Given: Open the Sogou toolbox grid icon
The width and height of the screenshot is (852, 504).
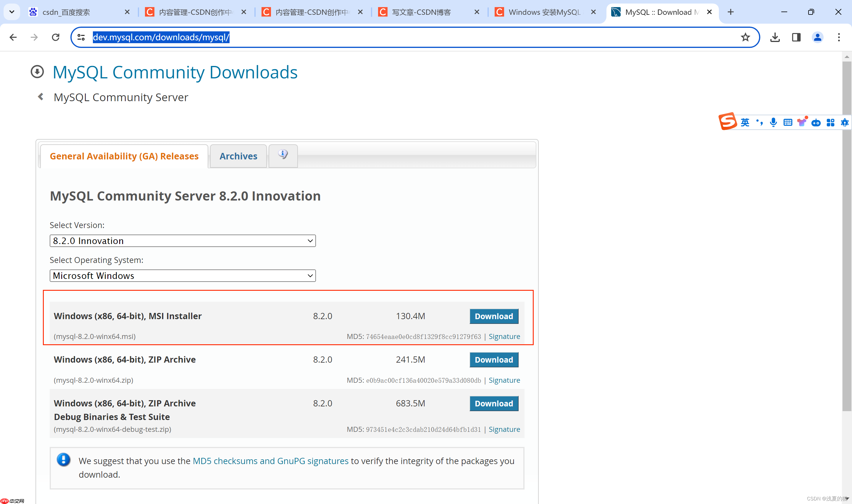Looking at the screenshot, I should pyautogui.click(x=831, y=122).
